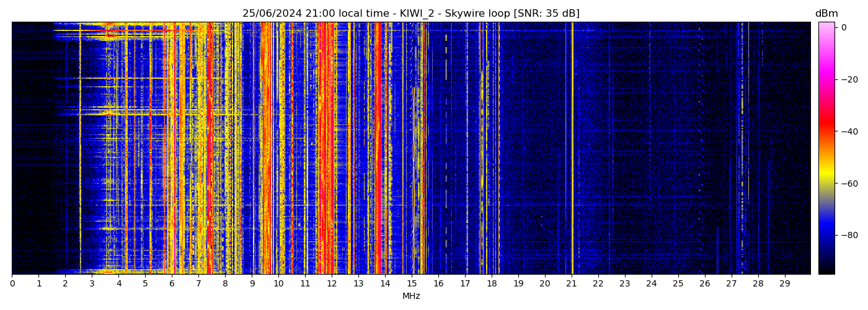Click the 15 MHz tick label
Screen dimensions: 868x310
412,284
